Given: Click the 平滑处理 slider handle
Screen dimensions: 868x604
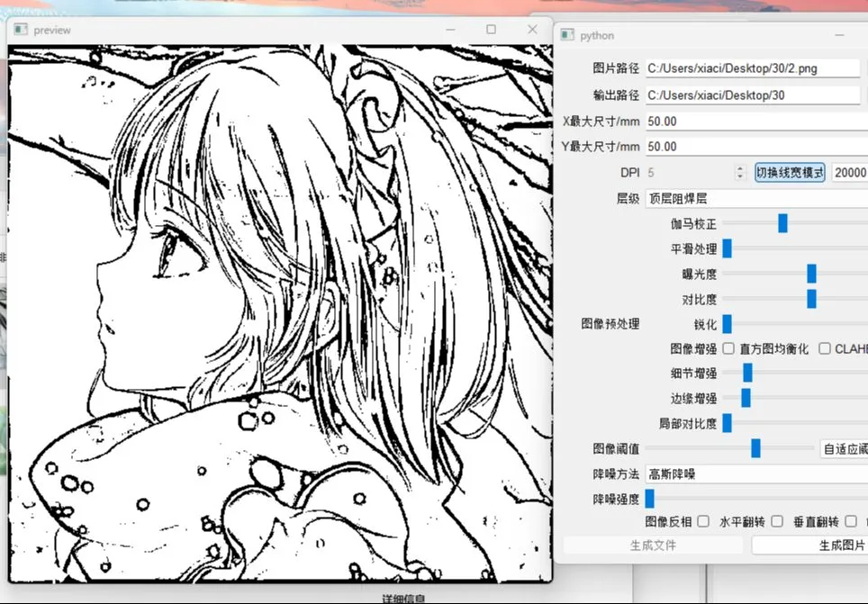Looking at the screenshot, I should (728, 248).
